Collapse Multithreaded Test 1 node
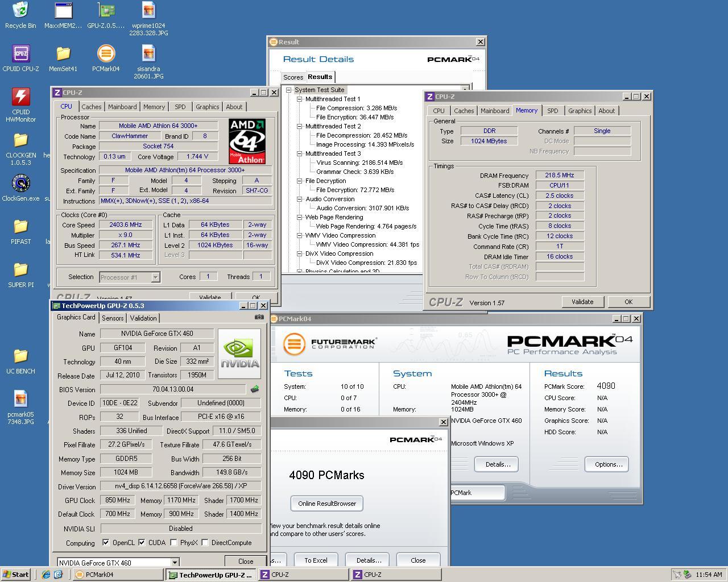The image size is (728, 582). click(x=299, y=99)
